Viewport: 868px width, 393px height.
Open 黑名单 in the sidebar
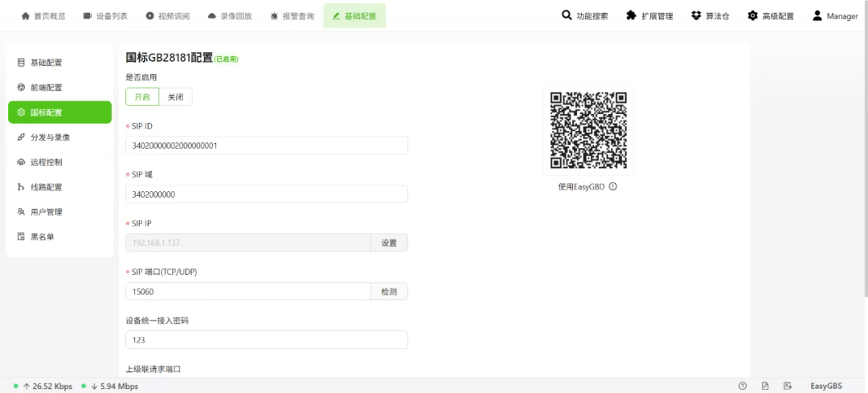[x=42, y=237]
